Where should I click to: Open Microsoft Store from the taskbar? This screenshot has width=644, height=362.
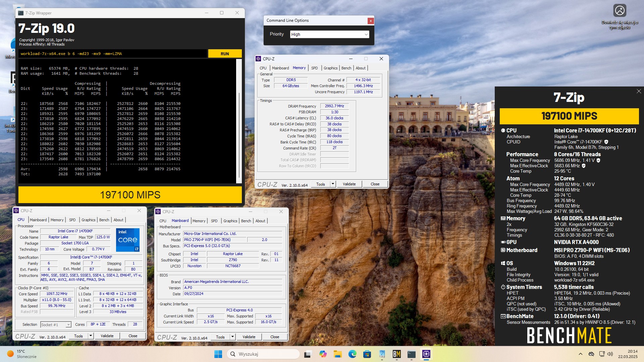pyautogui.click(x=367, y=354)
